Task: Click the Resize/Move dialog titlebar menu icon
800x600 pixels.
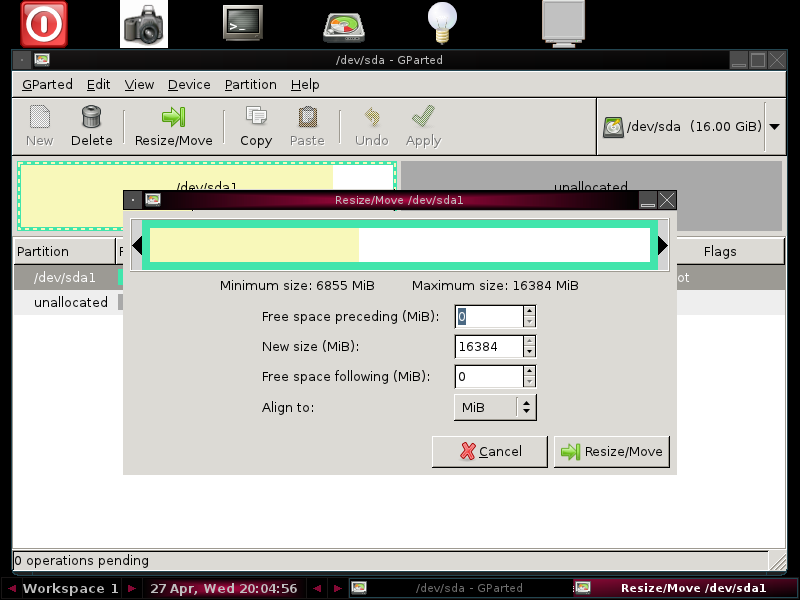Action: point(133,200)
